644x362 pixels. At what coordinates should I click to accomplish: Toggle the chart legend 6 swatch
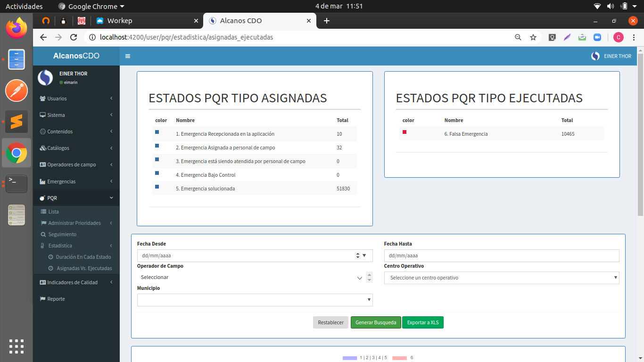399,358
